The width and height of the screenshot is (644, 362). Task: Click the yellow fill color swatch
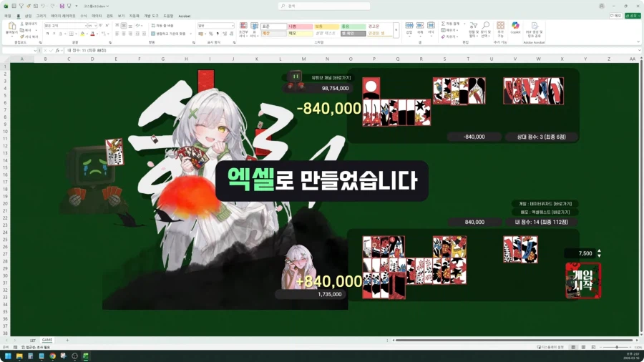click(82, 34)
